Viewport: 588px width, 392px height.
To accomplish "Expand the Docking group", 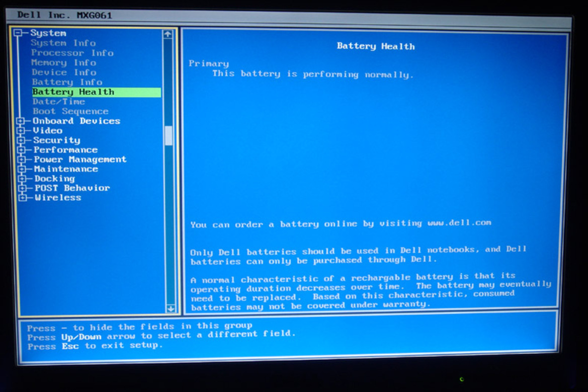I will tap(23, 179).
